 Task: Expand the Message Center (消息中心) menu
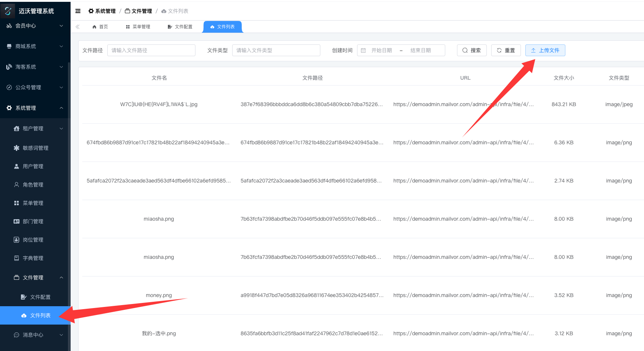click(35, 335)
